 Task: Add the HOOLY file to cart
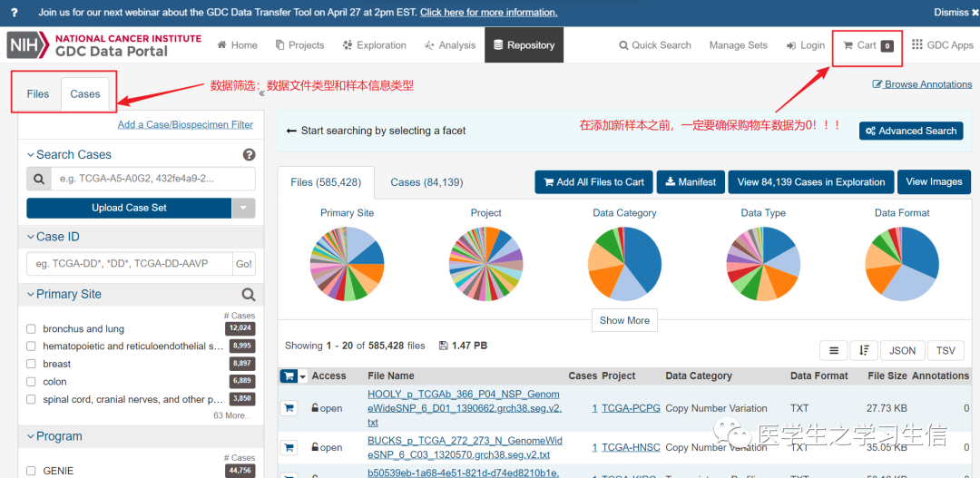coord(289,408)
